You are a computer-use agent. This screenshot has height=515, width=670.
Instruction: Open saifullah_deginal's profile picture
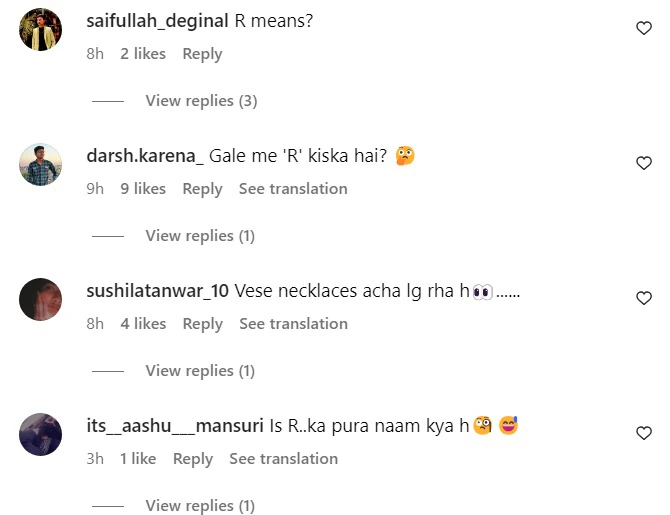[40, 30]
